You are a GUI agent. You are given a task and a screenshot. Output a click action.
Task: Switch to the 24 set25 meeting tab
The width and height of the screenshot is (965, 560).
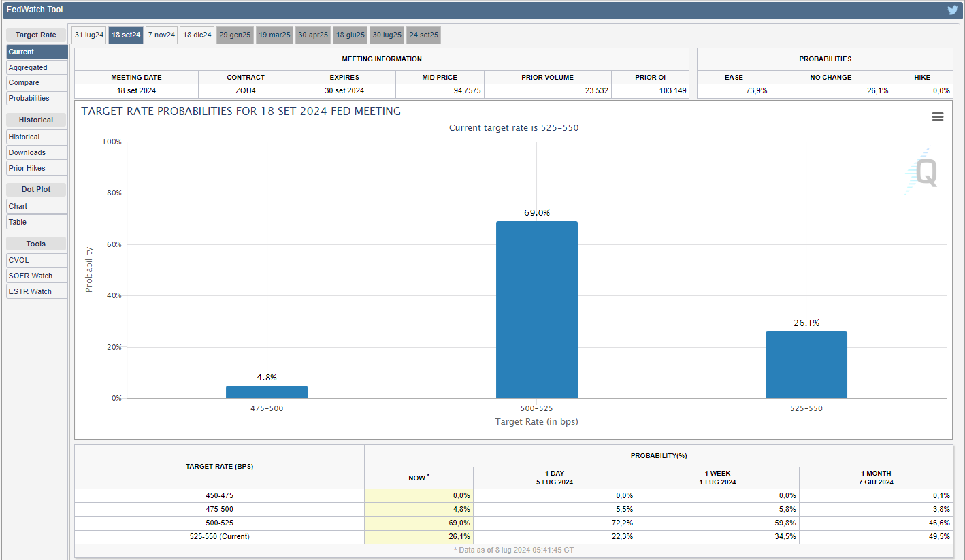pos(423,35)
